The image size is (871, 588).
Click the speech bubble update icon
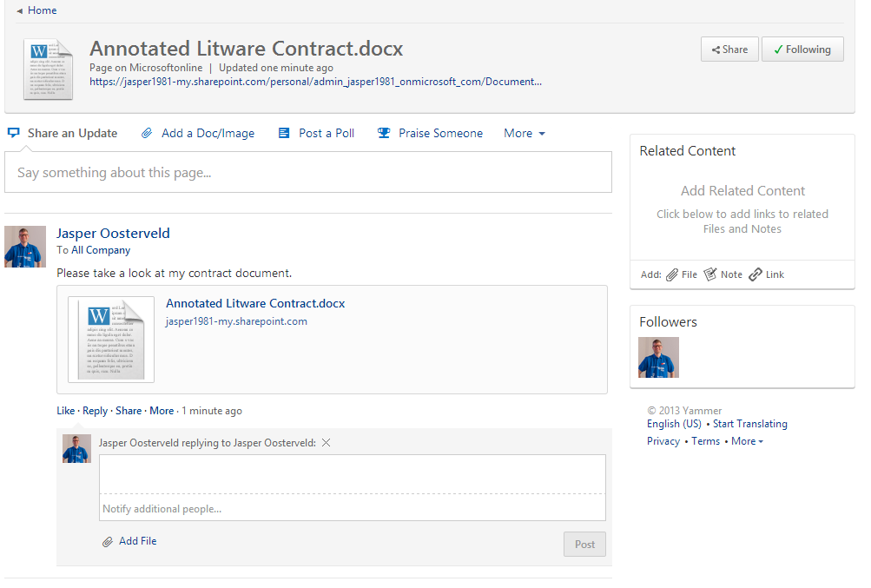pyautogui.click(x=14, y=133)
